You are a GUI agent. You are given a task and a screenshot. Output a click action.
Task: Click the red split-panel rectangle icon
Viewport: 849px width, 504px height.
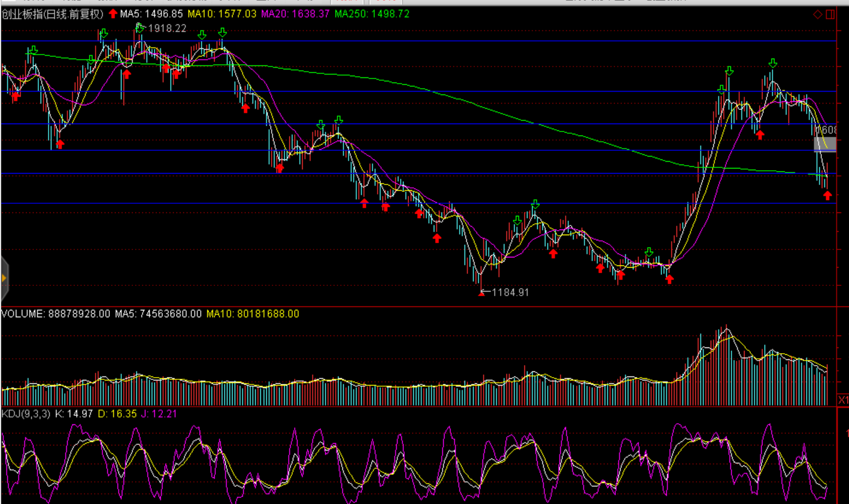[x=830, y=14]
